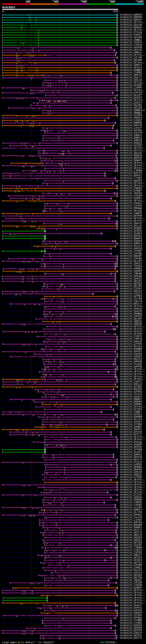Click the orange alignment bar of Q8JGT1
Screen dimensions: 146x644
point(60,67)
